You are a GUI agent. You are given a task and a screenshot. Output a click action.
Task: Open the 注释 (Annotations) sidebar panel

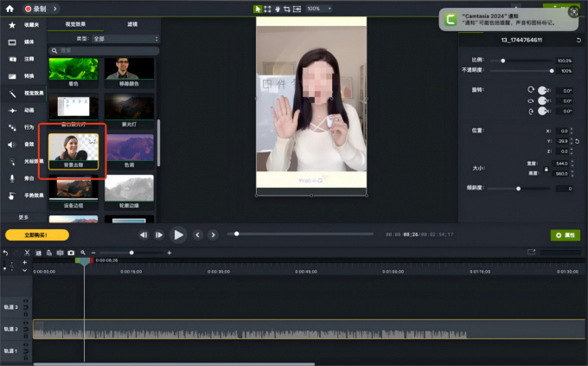point(19,58)
